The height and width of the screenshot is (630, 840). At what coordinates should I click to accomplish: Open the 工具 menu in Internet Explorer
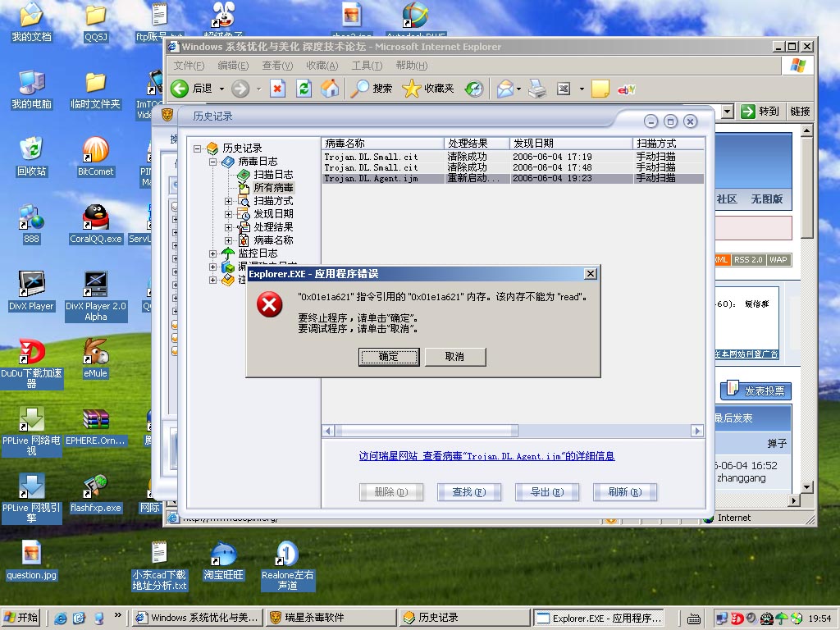click(x=367, y=66)
